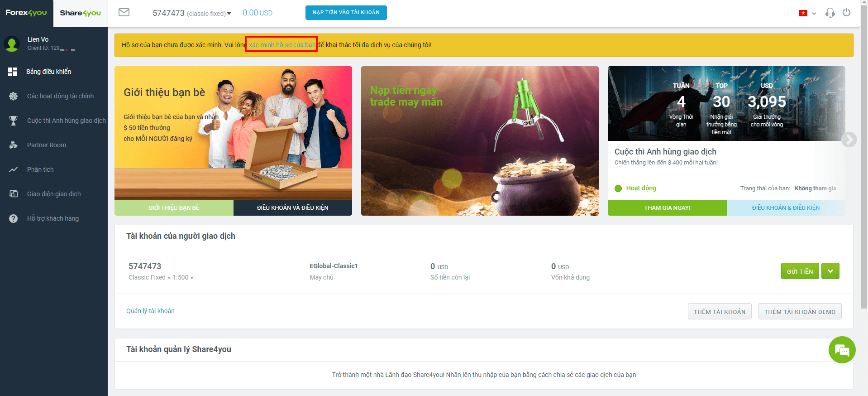
Task: Click GIỚI THIỆU BẠN BÈ button
Action: 174,208
